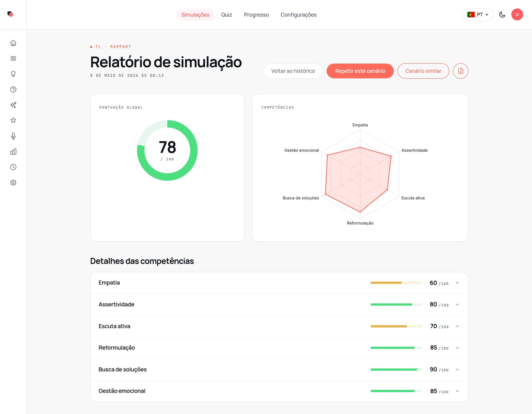Click the clock history icon
532x414 pixels.
pos(13,167)
